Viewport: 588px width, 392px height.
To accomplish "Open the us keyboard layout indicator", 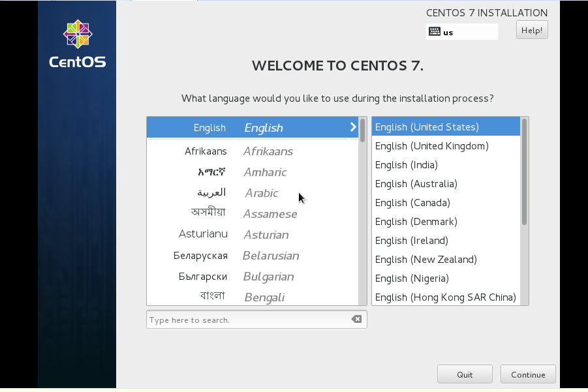I will click(x=461, y=31).
